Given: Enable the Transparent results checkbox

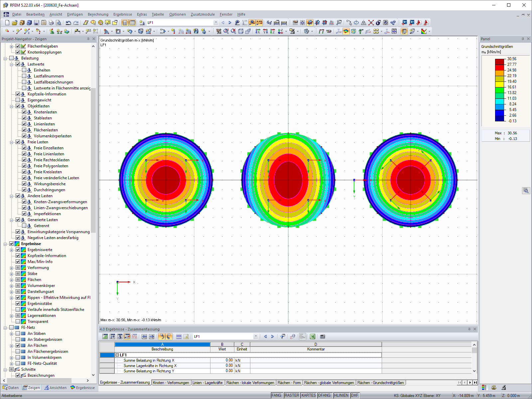Looking at the screenshot, I should tap(18, 322).
